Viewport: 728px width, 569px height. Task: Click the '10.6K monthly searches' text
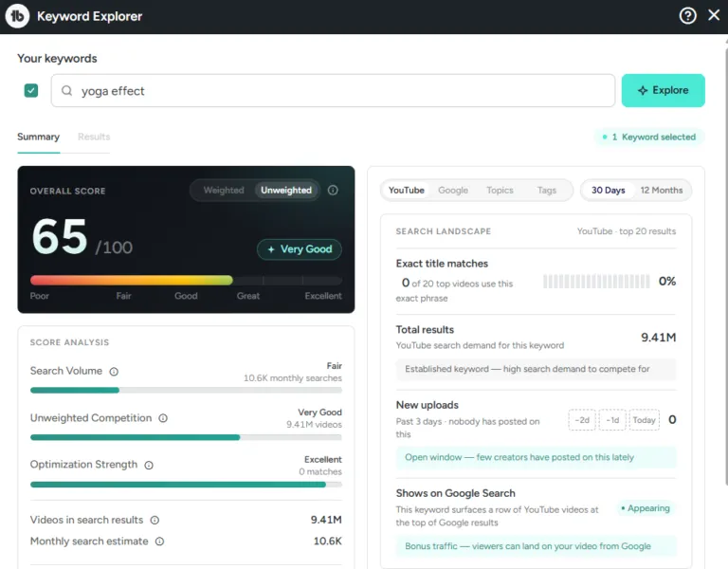point(293,378)
